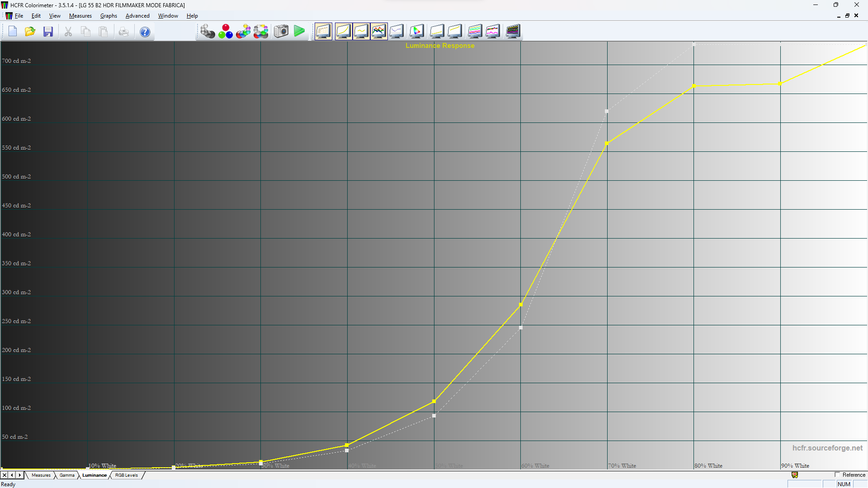Open the Measures menu
The height and width of the screenshot is (488, 868).
tap(80, 16)
